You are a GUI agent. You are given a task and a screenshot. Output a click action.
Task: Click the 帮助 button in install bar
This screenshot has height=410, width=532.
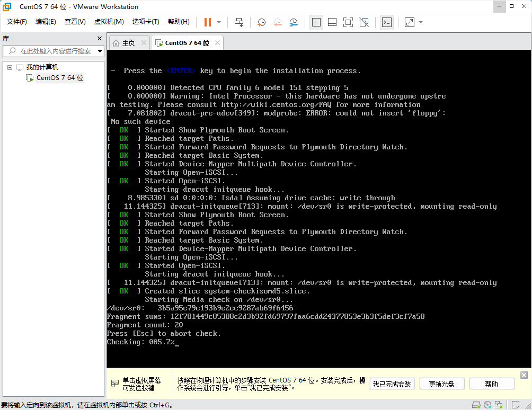click(491, 384)
